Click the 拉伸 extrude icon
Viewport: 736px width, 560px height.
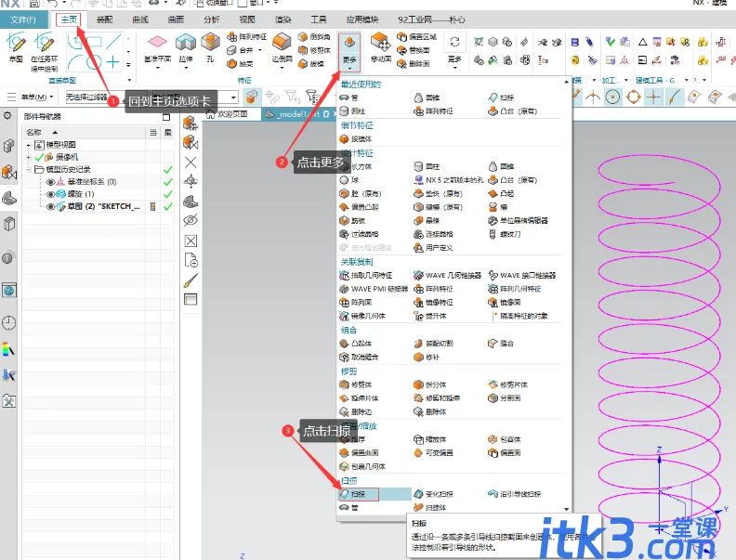(186, 42)
